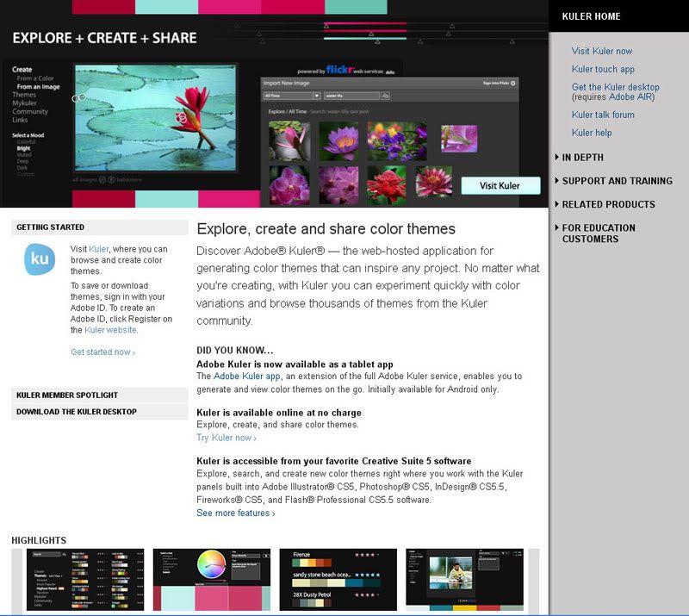Viewport: 689px width, 616px height.
Task: Choose the Muted mood option
Action: pos(24,155)
